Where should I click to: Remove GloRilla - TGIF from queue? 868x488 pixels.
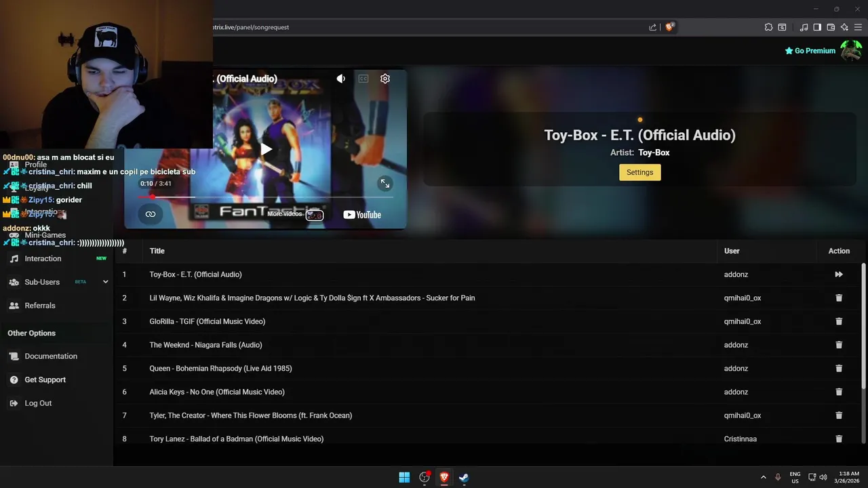click(x=839, y=321)
